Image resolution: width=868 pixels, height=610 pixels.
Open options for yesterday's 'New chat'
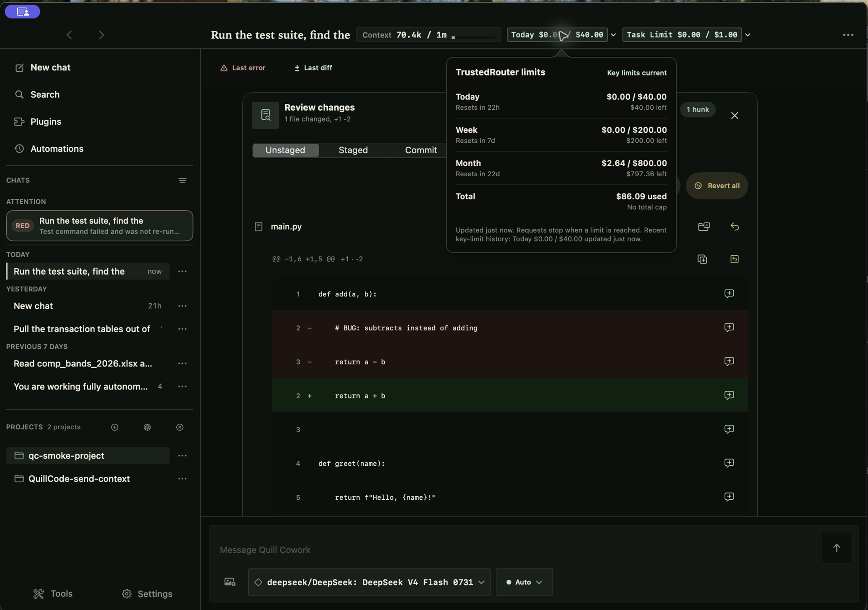(182, 306)
